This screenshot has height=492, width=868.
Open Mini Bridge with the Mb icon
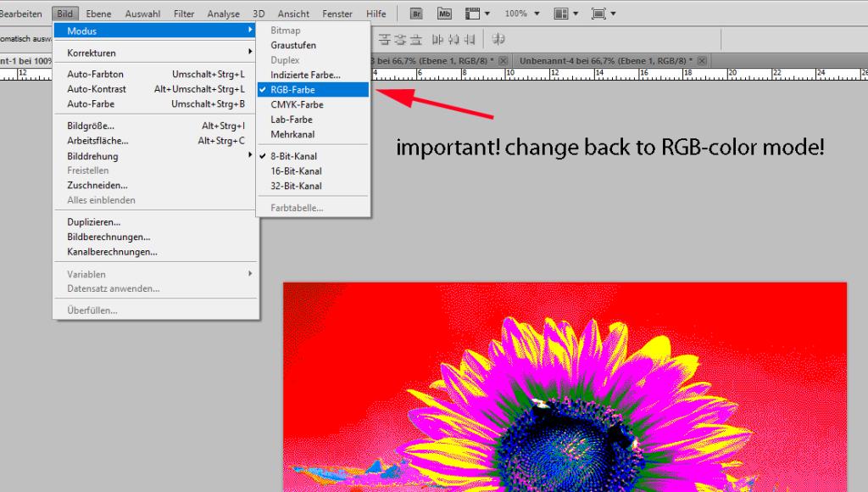coord(444,14)
